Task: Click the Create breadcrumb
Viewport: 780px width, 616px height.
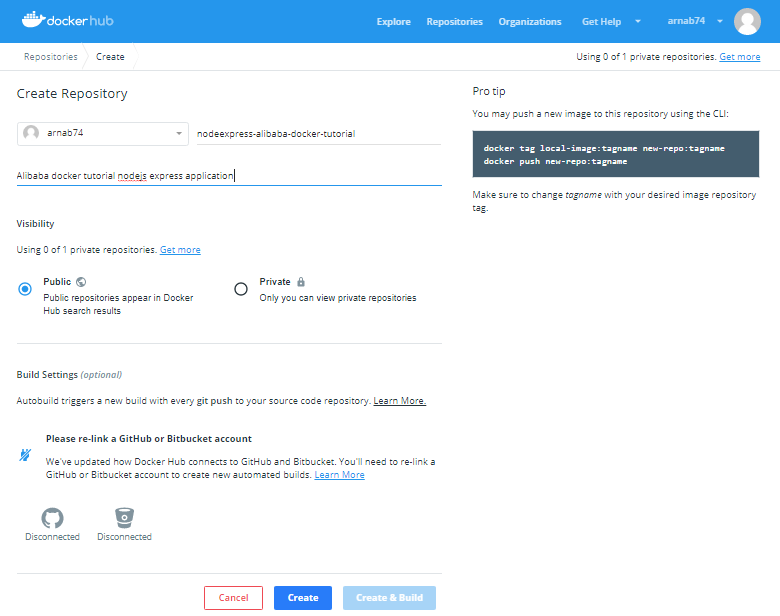Action: (110, 57)
